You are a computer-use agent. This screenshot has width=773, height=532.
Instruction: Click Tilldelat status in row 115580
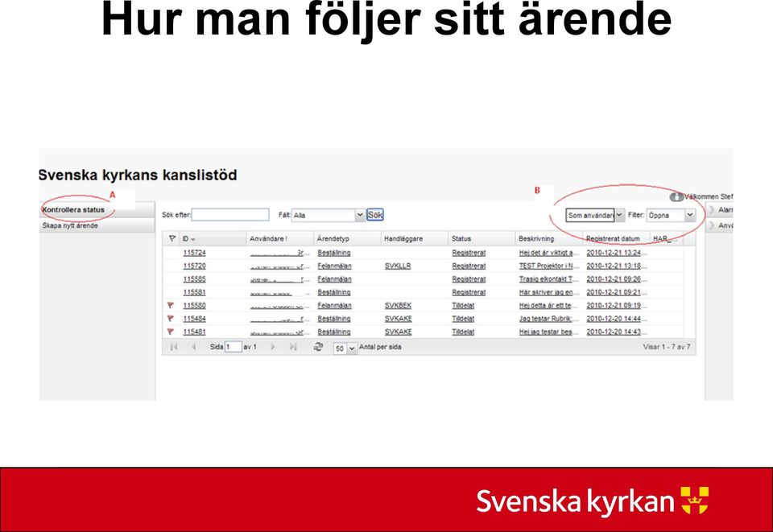pyautogui.click(x=464, y=305)
